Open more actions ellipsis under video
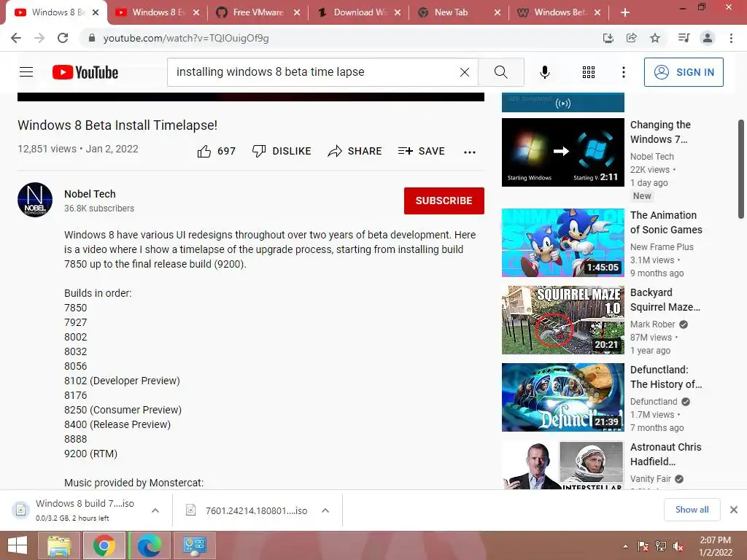 click(x=470, y=152)
